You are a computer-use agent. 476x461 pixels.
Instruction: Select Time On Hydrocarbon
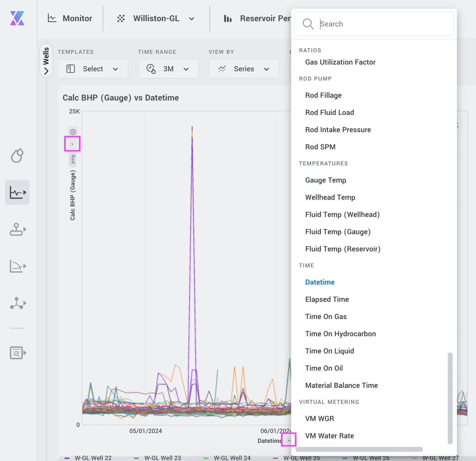[340, 334]
